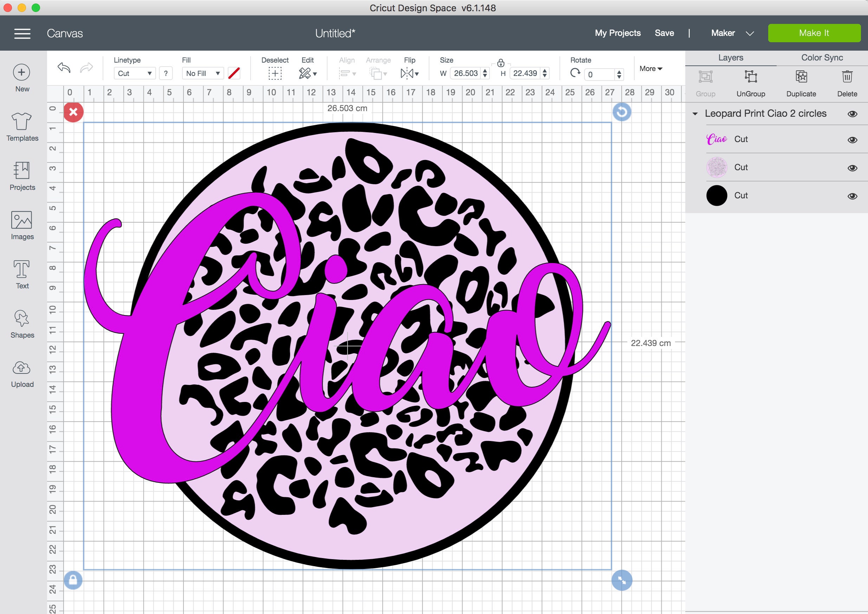Open the Images panel
This screenshot has height=614, width=868.
pos(22,225)
